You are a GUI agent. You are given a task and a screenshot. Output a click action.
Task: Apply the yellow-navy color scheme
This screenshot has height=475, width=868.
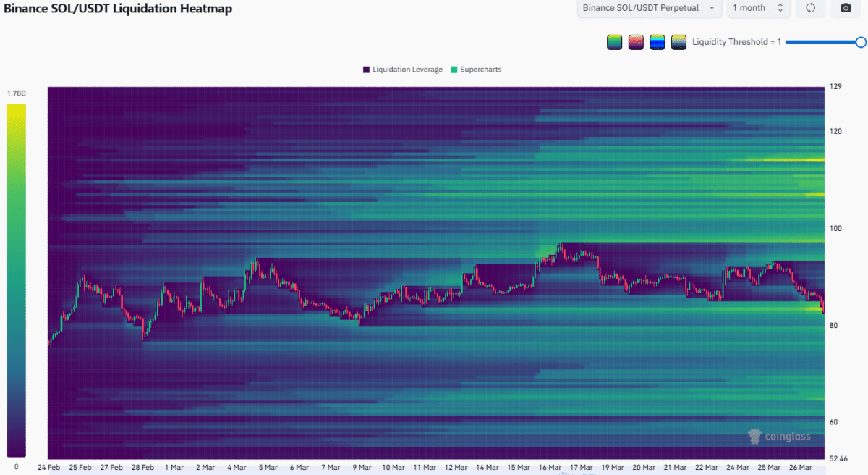(678, 42)
